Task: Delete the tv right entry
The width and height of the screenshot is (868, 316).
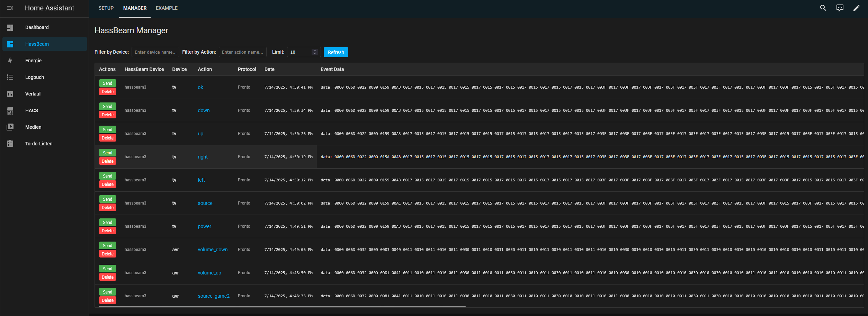Action: tap(108, 161)
